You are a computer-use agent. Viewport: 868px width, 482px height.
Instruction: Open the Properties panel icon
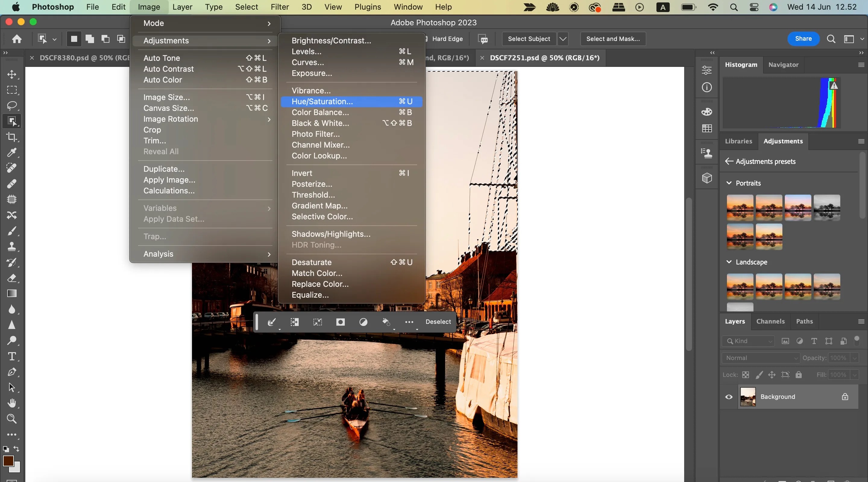point(706,70)
